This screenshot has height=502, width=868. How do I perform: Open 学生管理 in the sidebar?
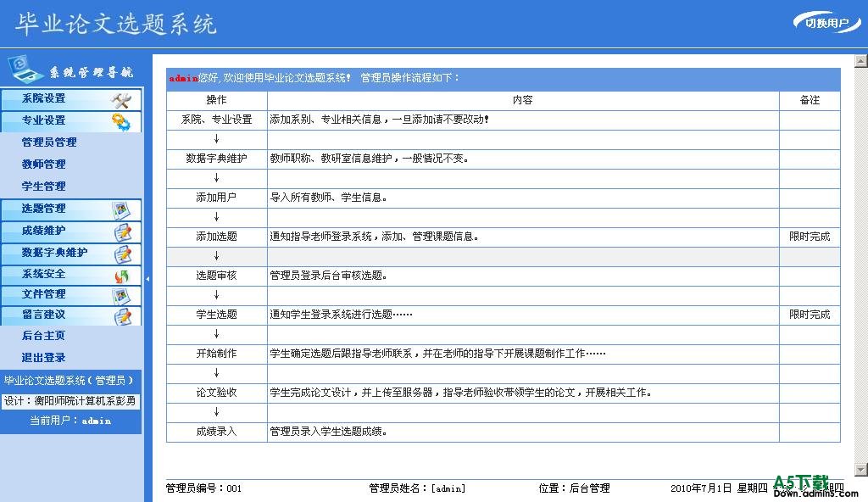point(44,187)
